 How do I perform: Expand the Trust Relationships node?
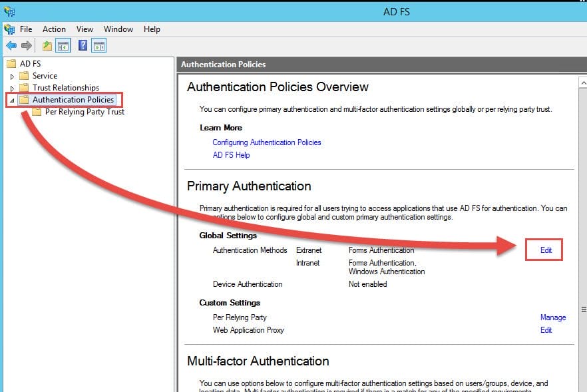pos(11,87)
